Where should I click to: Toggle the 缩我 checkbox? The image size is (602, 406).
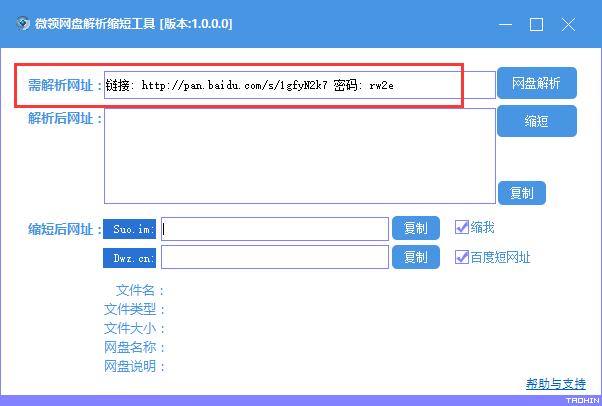point(461,227)
